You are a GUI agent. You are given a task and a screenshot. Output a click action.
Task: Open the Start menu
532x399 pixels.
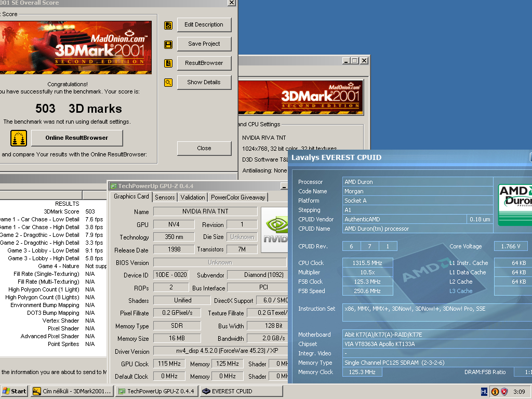tap(15, 391)
